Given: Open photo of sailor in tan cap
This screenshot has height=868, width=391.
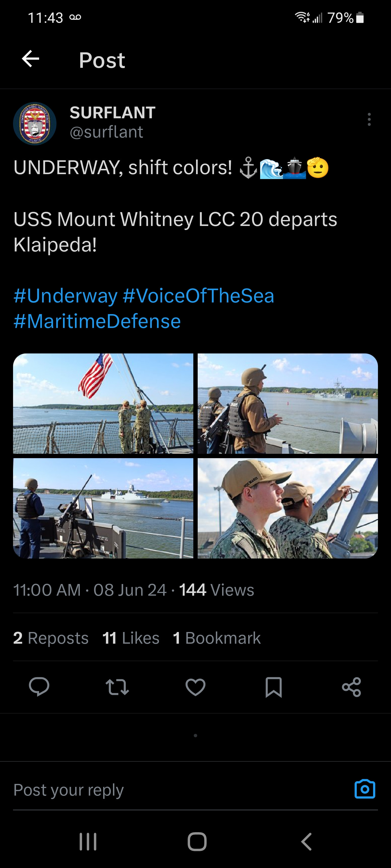Looking at the screenshot, I should pos(288,508).
